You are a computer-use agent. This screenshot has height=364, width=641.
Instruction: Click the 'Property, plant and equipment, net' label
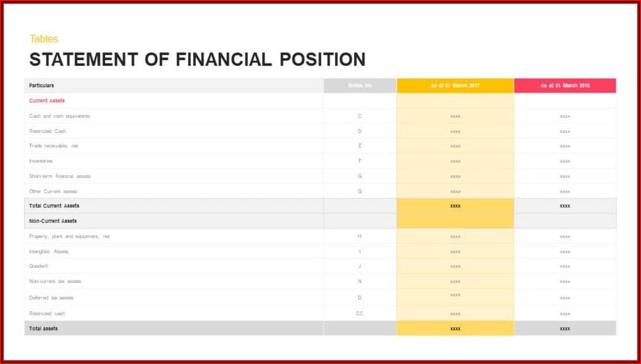click(x=70, y=236)
